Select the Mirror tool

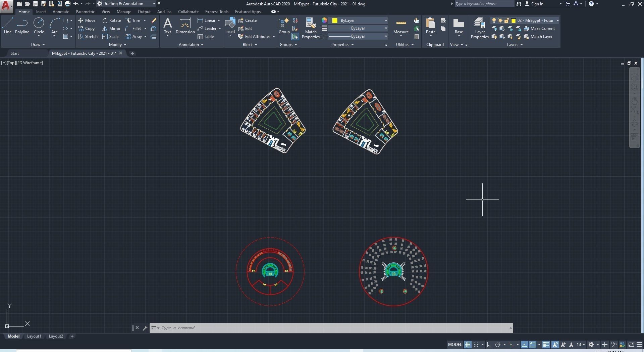(x=111, y=29)
